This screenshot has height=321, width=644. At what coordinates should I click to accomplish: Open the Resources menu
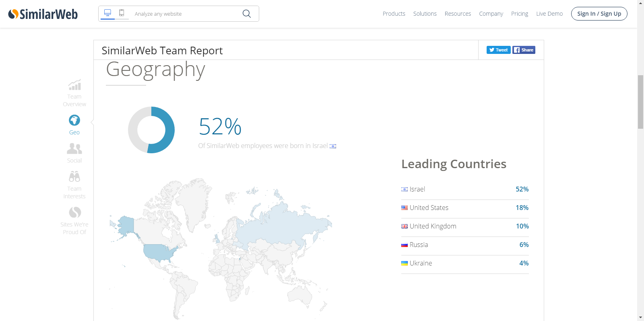pyautogui.click(x=458, y=14)
